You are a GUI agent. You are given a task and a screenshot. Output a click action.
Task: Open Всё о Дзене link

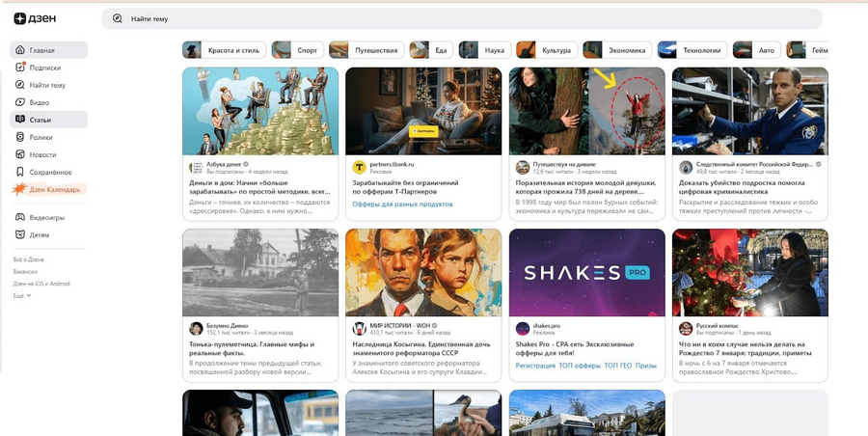click(29, 259)
